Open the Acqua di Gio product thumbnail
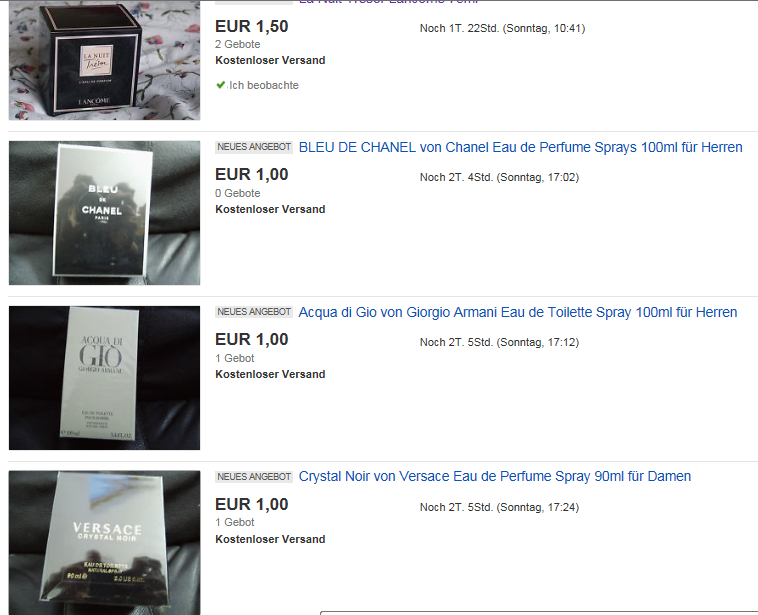 [x=104, y=378]
